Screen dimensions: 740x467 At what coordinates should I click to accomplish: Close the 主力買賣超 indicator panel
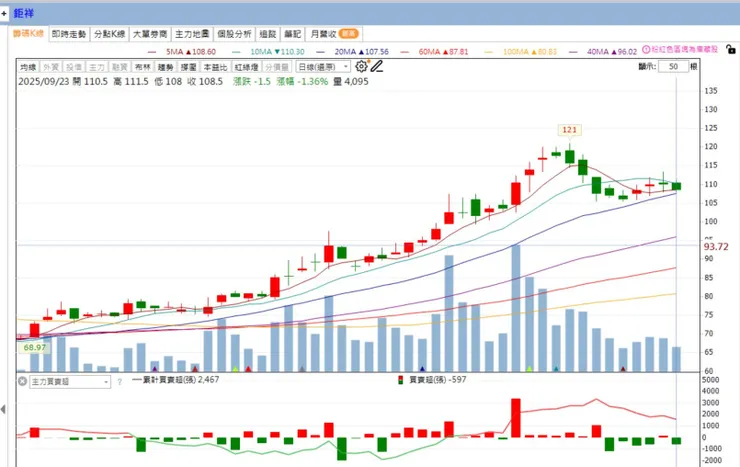click(22, 381)
